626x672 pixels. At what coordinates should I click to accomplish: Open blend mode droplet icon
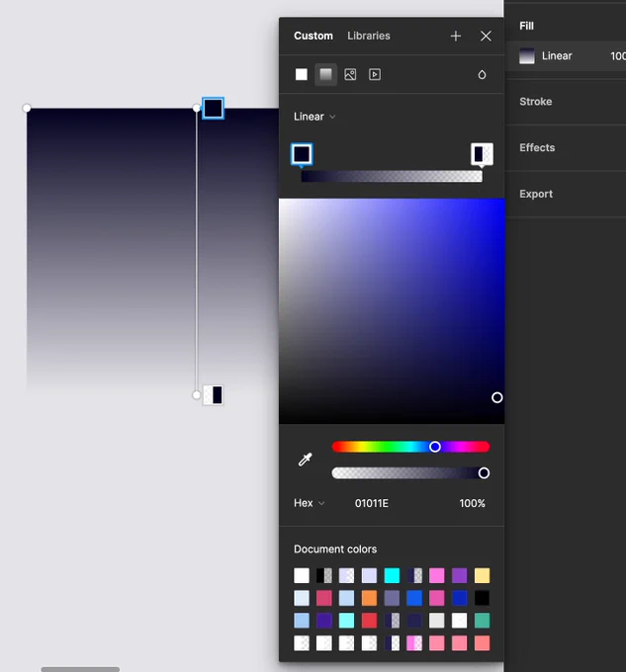click(x=482, y=75)
